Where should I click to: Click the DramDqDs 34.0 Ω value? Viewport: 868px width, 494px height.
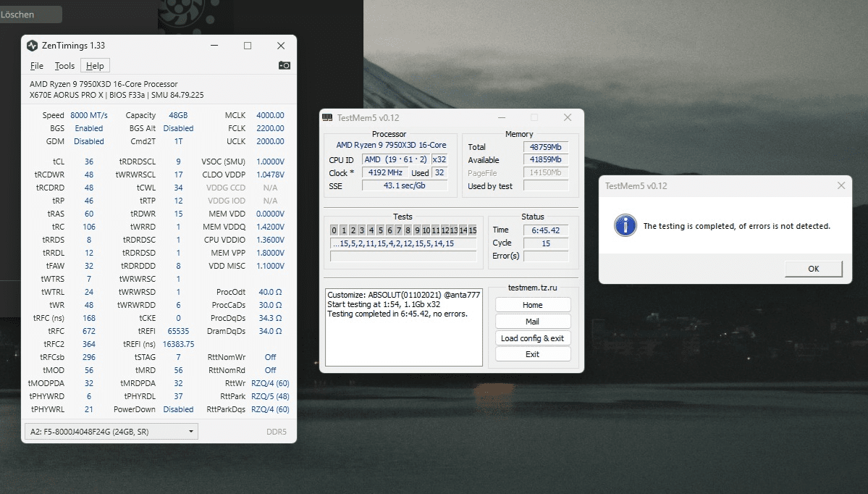coord(270,331)
